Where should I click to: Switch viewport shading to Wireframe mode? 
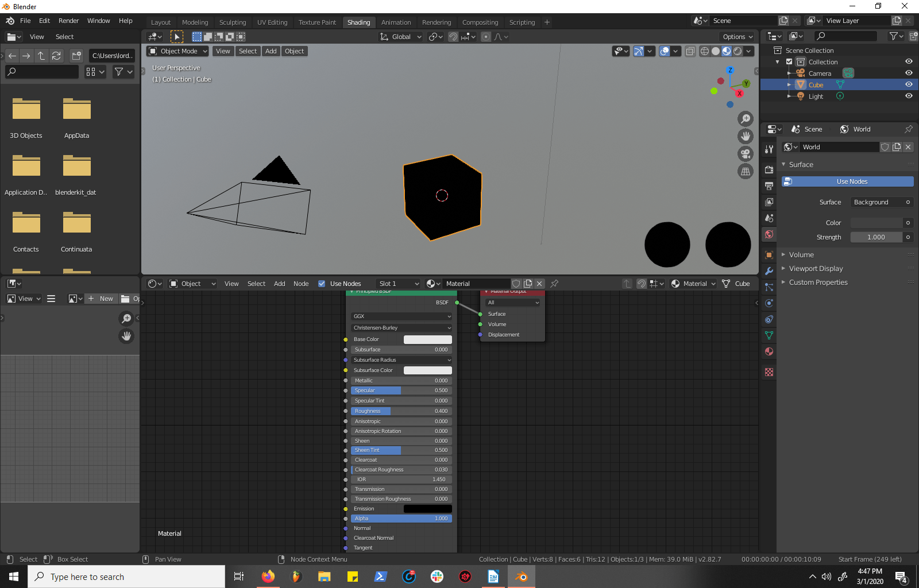(x=705, y=51)
